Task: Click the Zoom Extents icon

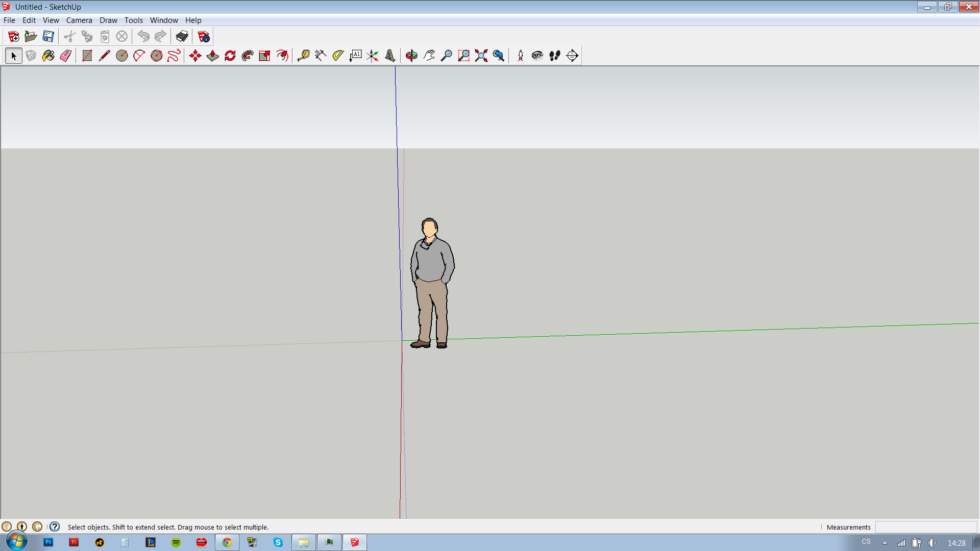Action: [481, 56]
